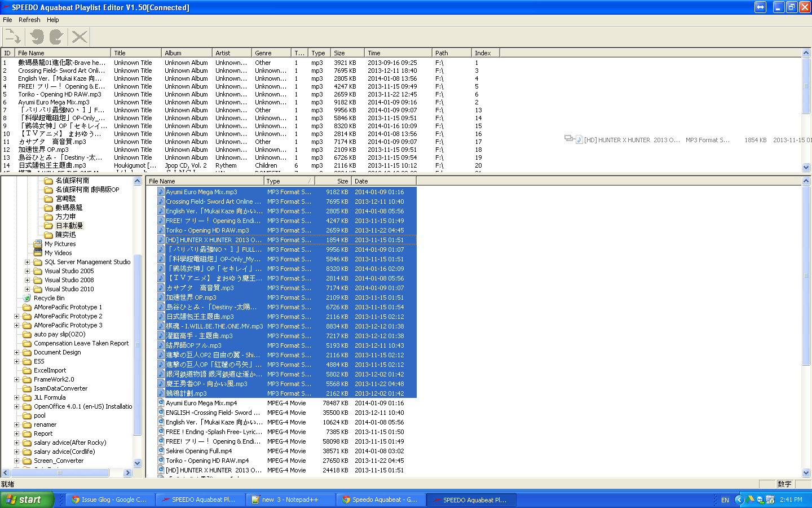This screenshot has height=508, width=812.
Task: Expand the Visual Studio 2010 folder
Action: tap(27, 289)
